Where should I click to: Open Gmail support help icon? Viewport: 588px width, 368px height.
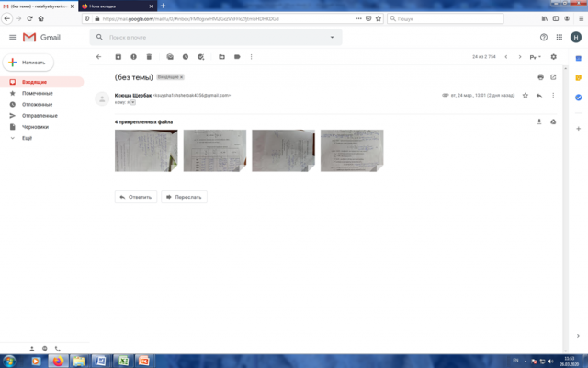click(x=543, y=37)
